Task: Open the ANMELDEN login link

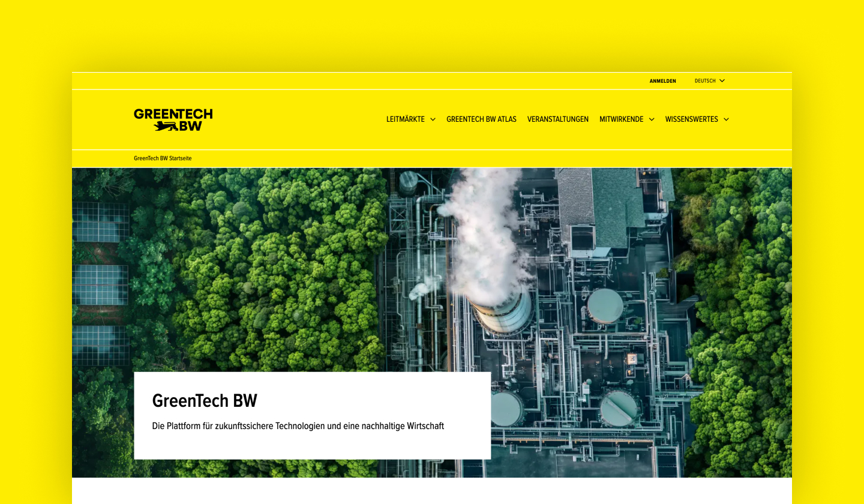Action: click(x=662, y=80)
